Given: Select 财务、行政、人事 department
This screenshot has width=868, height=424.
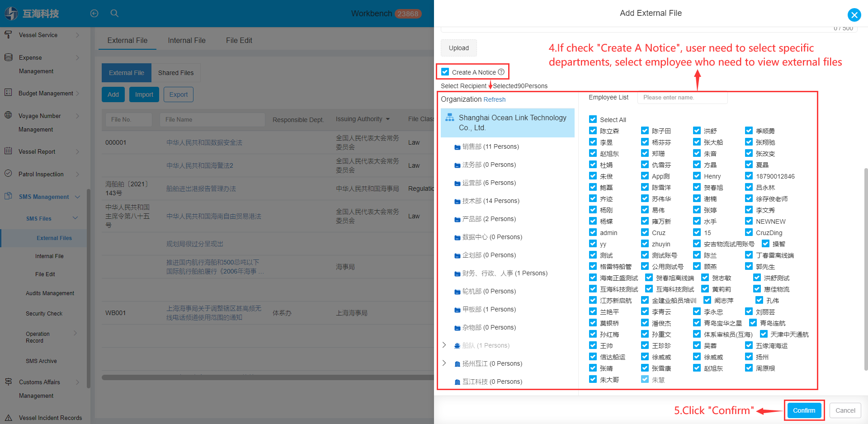Looking at the screenshot, I should tap(505, 273).
